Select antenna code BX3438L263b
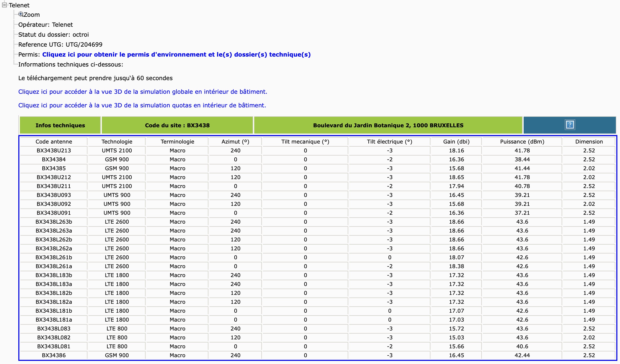 click(x=54, y=222)
